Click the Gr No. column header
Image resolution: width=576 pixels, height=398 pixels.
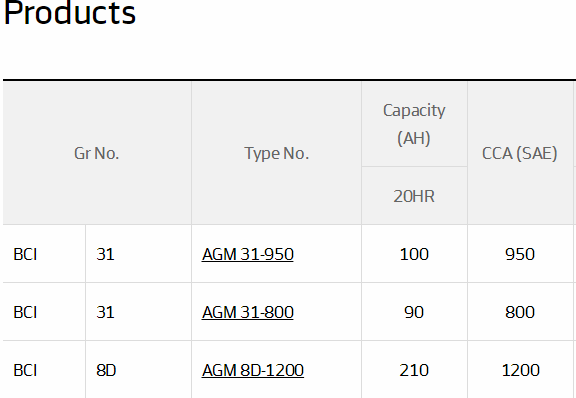point(97,153)
